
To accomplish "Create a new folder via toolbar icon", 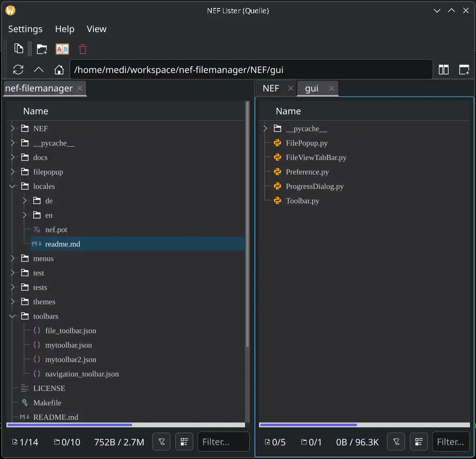I will click(x=42, y=49).
